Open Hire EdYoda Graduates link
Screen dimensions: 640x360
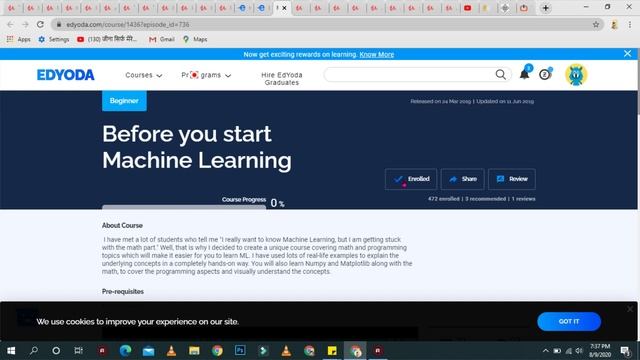coord(282,79)
